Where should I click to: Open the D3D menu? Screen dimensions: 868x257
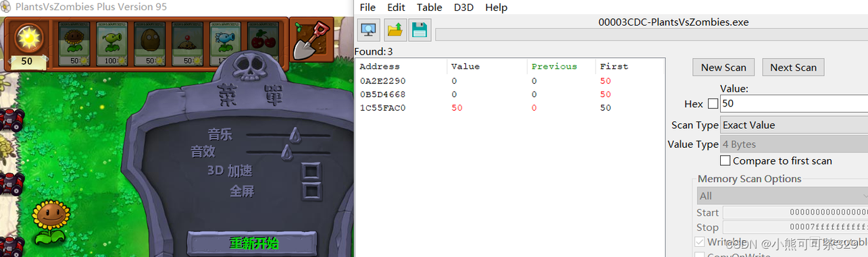[463, 7]
